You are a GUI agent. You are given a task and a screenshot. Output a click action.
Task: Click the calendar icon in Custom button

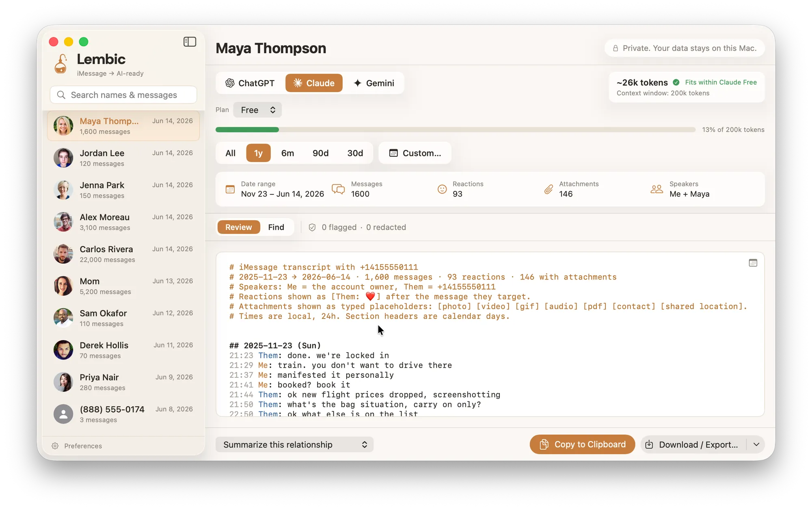pyautogui.click(x=393, y=153)
